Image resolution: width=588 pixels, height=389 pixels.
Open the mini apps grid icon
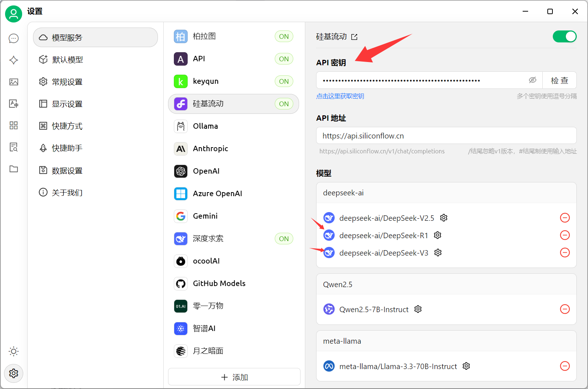click(14, 125)
